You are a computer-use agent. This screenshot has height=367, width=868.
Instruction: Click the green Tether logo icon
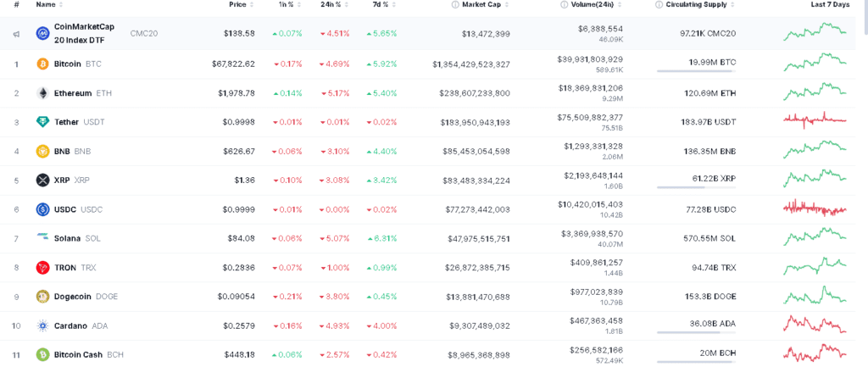point(42,122)
